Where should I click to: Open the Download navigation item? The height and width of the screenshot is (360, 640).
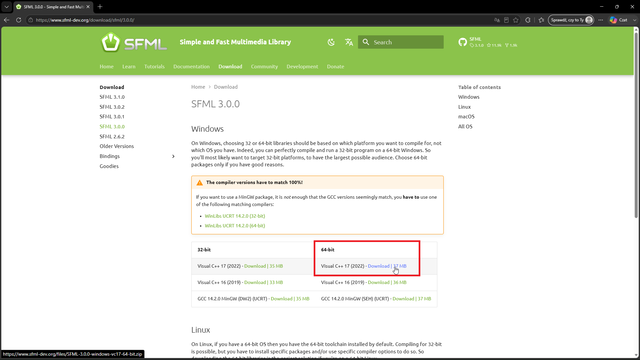pos(230,67)
